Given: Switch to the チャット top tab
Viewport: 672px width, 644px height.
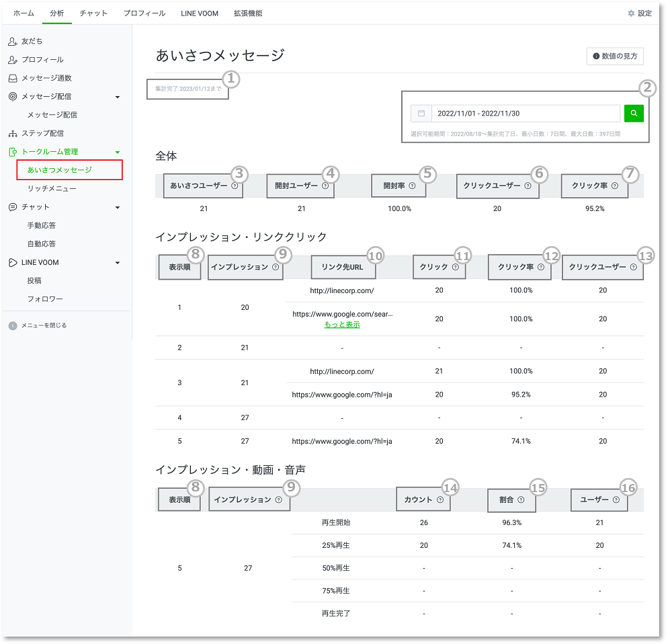Looking at the screenshot, I should tap(93, 13).
